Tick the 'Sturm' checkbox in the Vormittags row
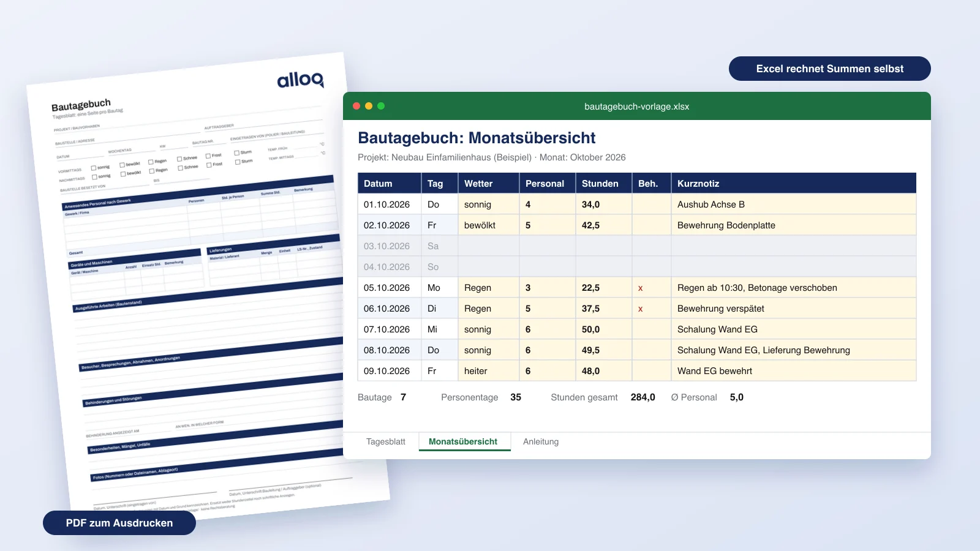 237,153
